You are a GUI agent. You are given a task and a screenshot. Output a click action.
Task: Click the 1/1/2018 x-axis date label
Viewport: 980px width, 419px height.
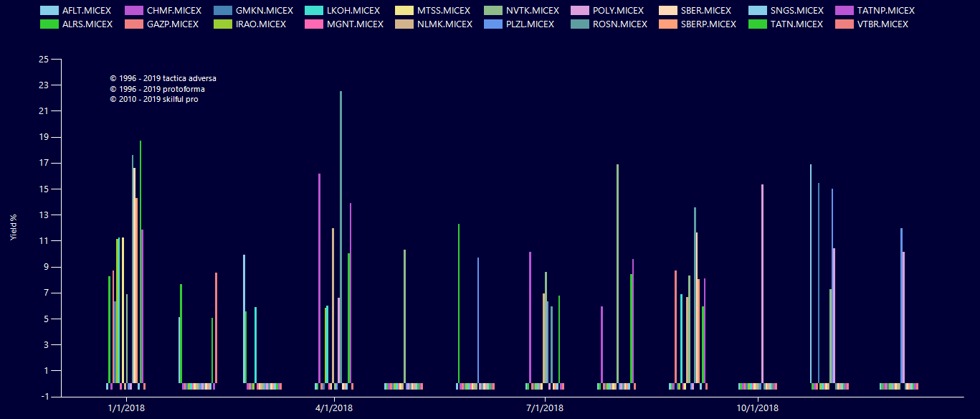click(x=126, y=408)
